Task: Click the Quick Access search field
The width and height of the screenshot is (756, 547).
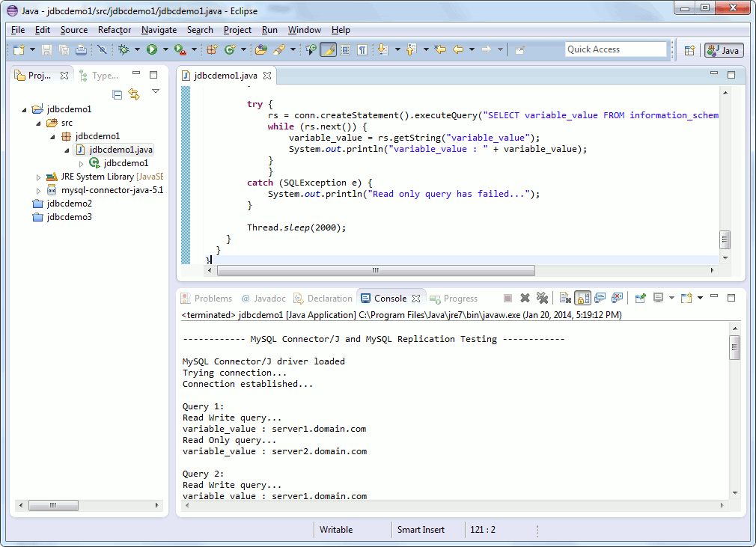Action: 616,49
